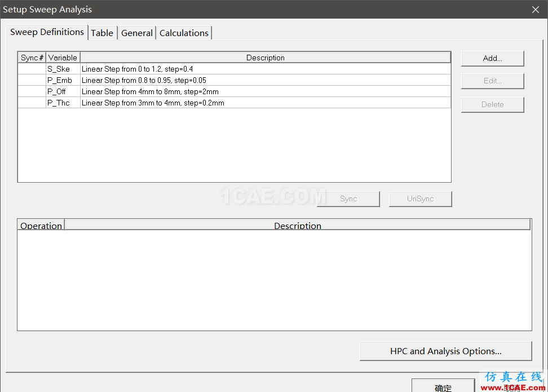Select the P_Thc variable row
Image resolution: width=548 pixels, height=392 pixels.
[234, 103]
